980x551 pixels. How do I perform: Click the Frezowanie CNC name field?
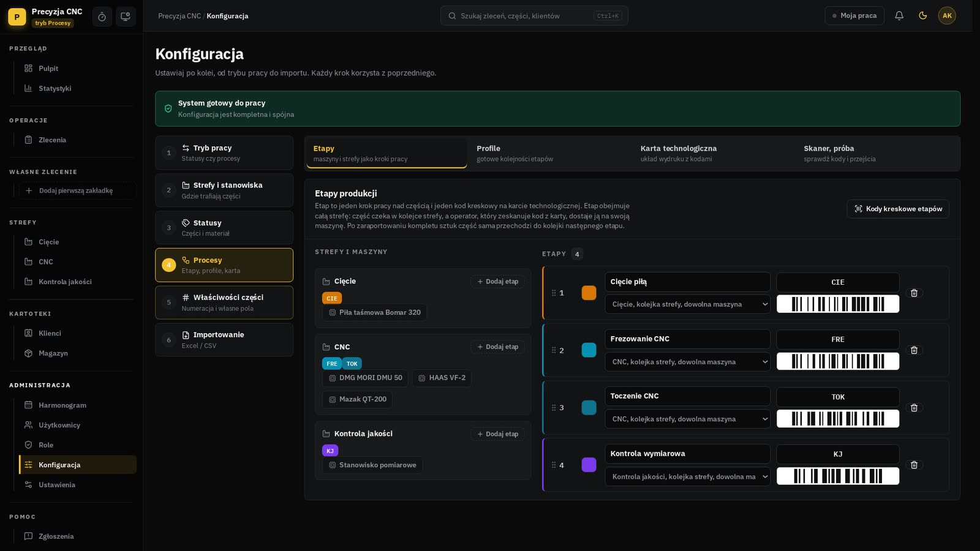(687, 339)
